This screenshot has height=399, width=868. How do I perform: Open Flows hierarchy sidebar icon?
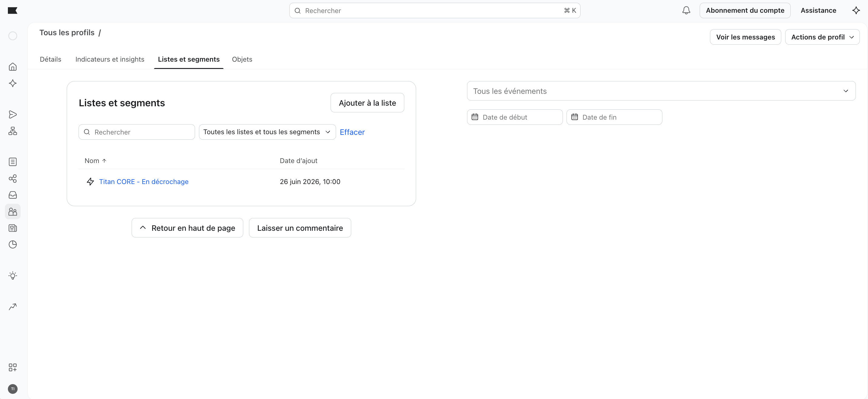(13, 131)
